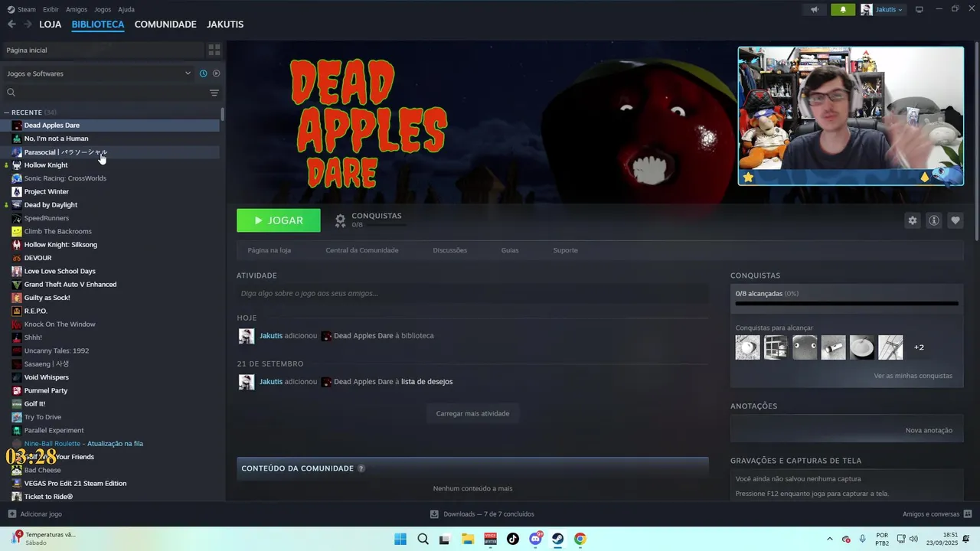980x551 pixels.
Task: Open the Guias link
Action: point(510,250)
